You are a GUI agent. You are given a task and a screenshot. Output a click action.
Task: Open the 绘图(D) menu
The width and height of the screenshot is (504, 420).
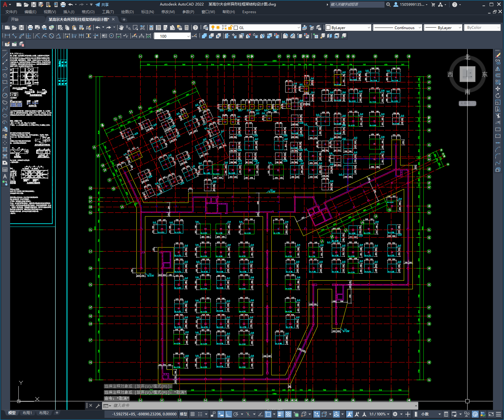[127, 12]
